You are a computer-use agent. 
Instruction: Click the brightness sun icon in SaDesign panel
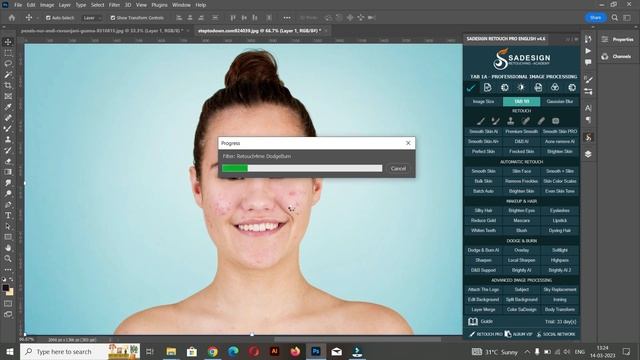[521, 87]
